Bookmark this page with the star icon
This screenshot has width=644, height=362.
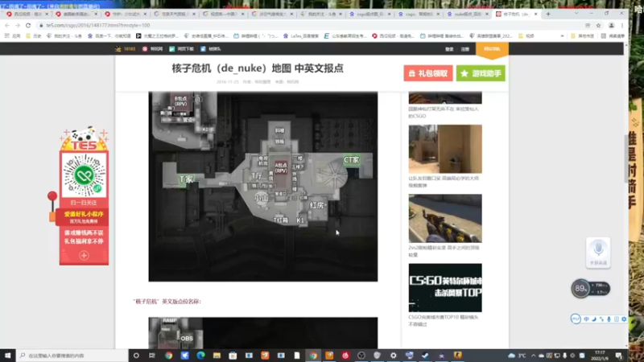pos(598,26)
